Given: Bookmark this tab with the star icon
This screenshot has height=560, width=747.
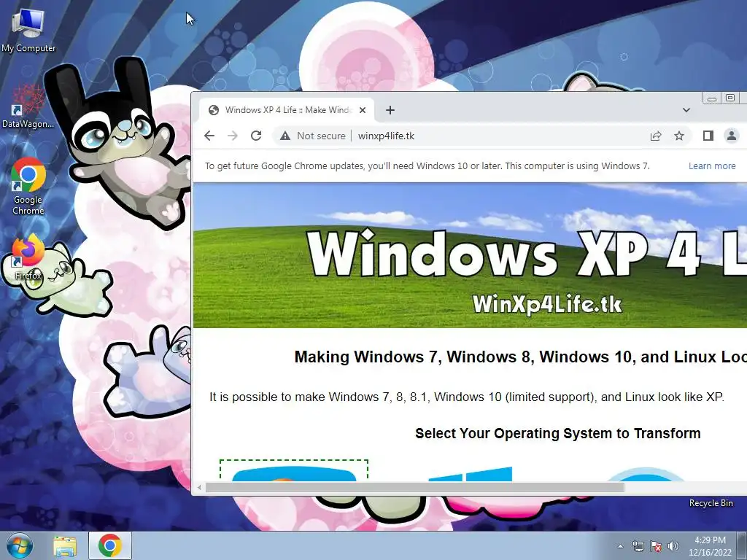Looking at the screenshot, I should click(x=679, y=136).
